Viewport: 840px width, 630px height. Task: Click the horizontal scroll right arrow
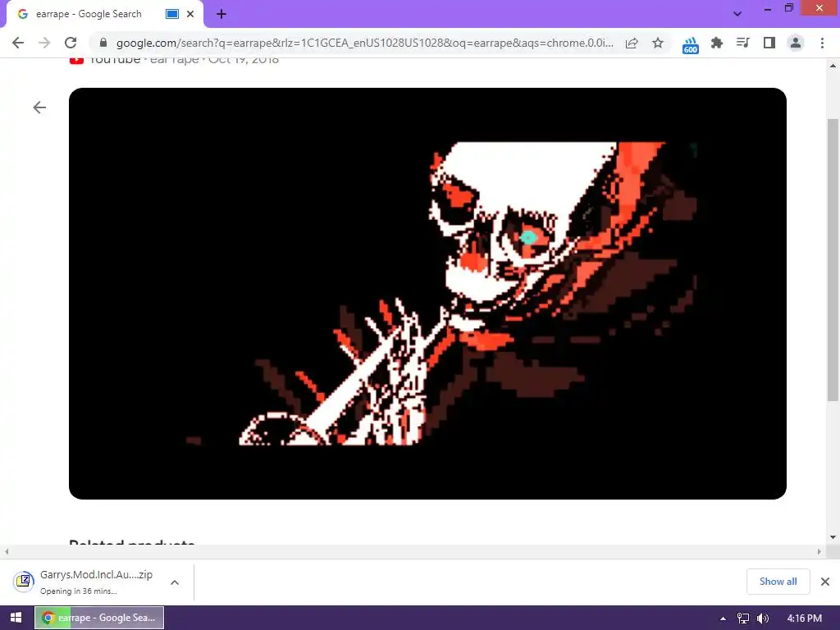(x=819, y=551)
